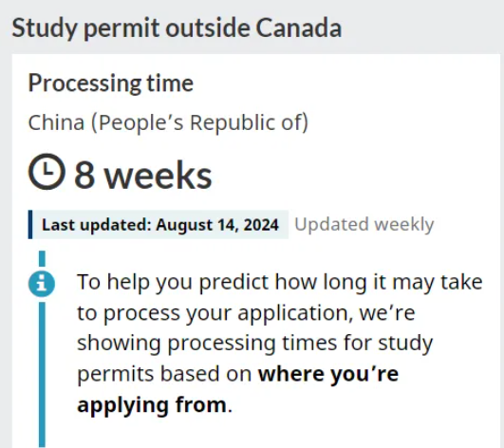This screenshot has width=504, height=448.
Task: Click the word 'Canada' in the title
Action: [x=299, y=28]
